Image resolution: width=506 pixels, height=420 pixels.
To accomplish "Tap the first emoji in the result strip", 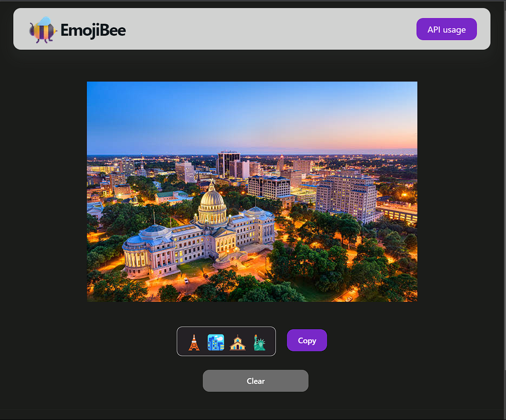I will (194, 342).
